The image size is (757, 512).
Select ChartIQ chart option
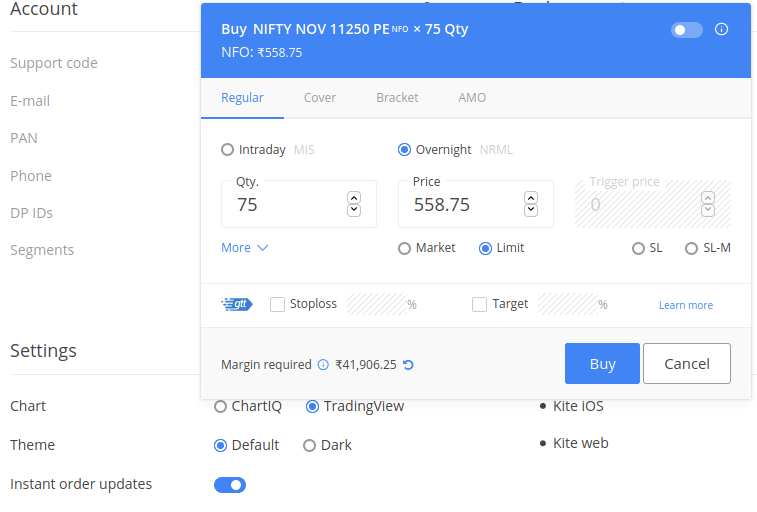pos(220,407)
